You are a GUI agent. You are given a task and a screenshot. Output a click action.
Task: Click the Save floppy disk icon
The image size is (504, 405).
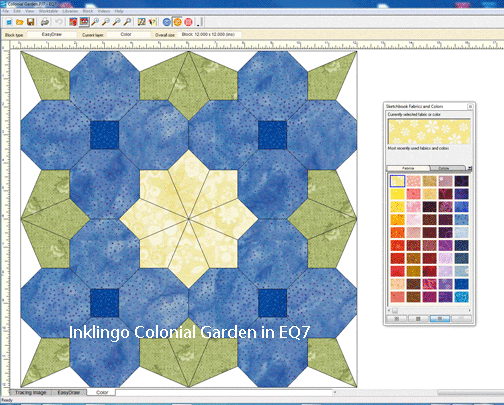tap(30, 22)
